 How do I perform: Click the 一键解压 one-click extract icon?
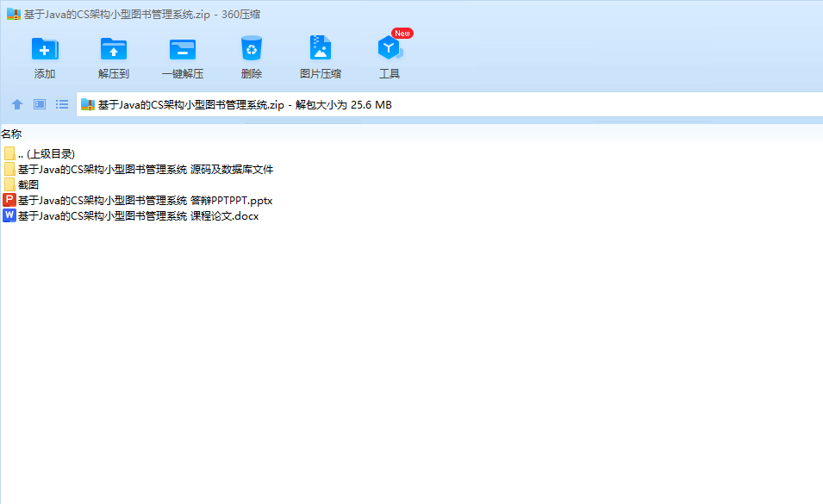[183, 50]
